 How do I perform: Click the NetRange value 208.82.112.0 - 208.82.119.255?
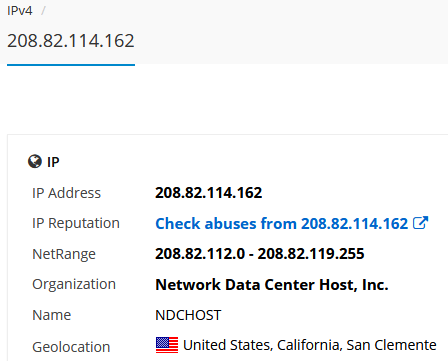[x=260, y=254]
